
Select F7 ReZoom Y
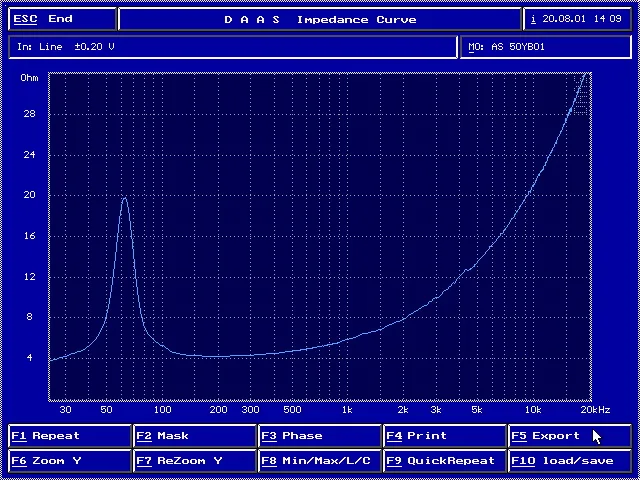(x=195, y=461)
